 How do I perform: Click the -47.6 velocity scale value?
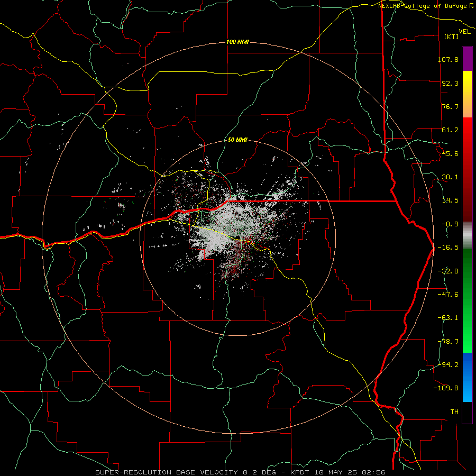pyautogui.click(x=448, y=295)
